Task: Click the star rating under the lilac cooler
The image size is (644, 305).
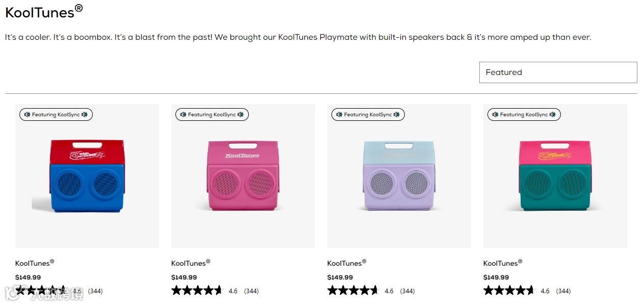Action: pos(353,291)
